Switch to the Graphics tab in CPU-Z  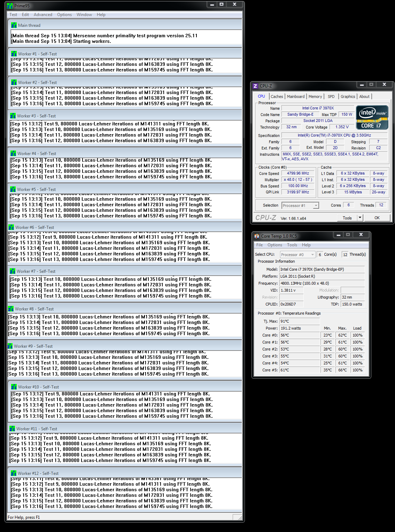point(348,97)
